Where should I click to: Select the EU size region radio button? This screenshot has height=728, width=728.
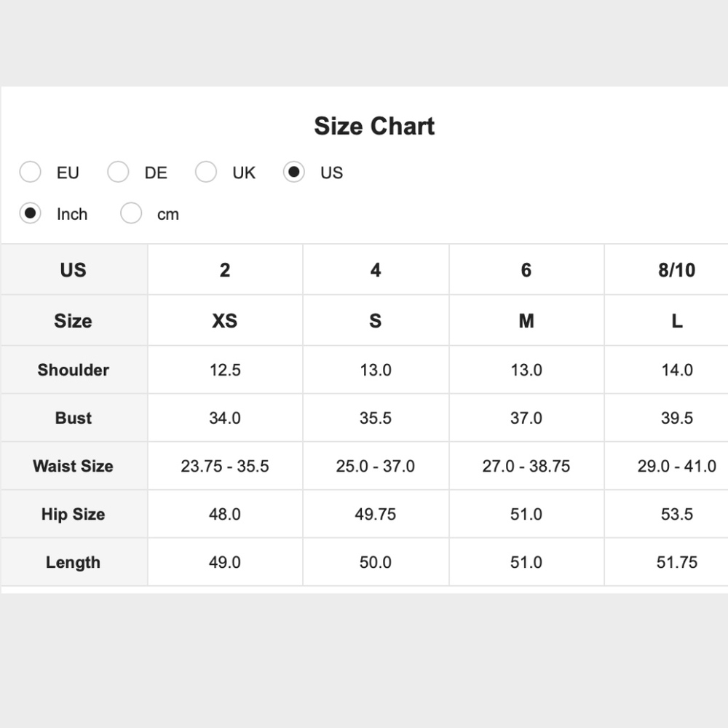31,173
